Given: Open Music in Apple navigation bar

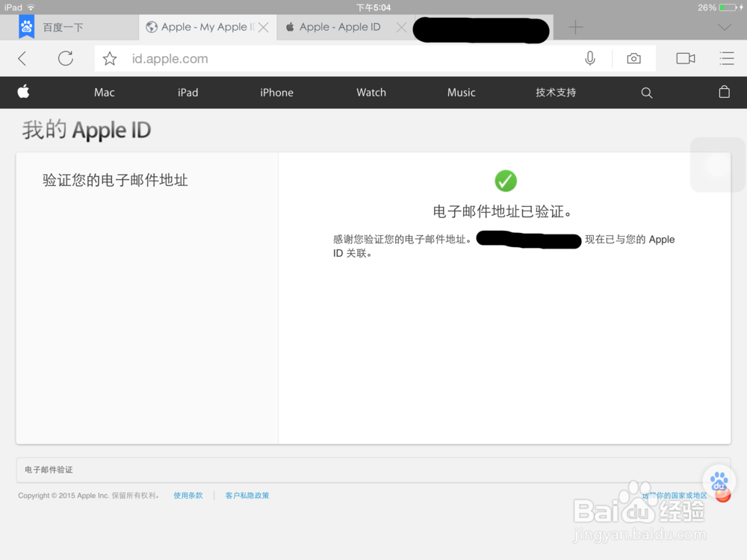Looking at the screenshot, I should pyautogui.click(x=461, y=93).
